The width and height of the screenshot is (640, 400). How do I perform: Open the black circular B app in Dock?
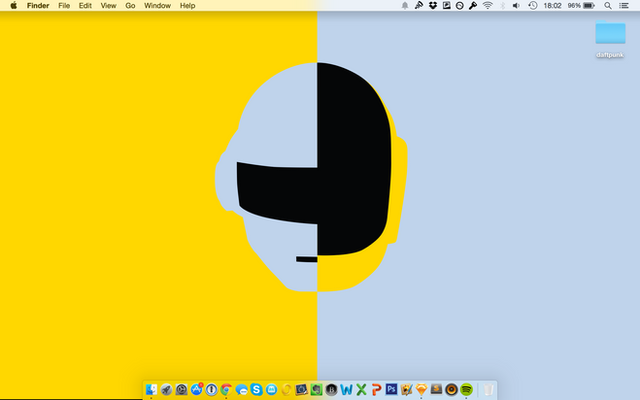tap(331, 389)
